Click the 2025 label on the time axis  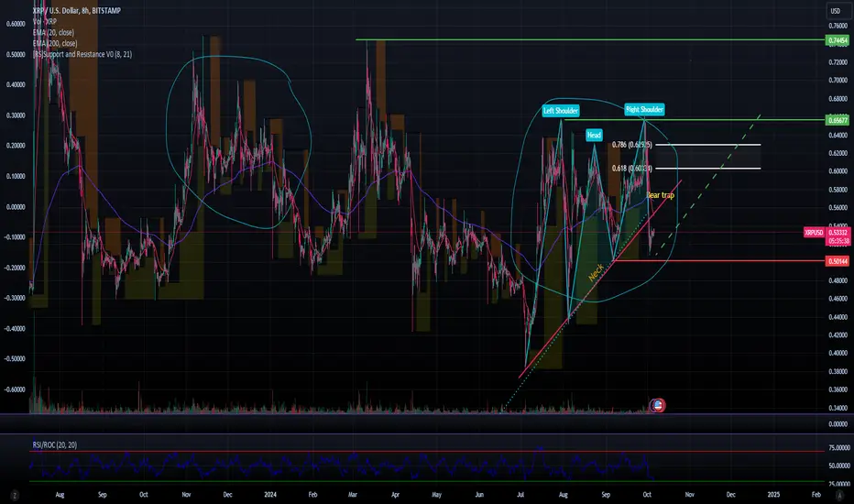773,495
